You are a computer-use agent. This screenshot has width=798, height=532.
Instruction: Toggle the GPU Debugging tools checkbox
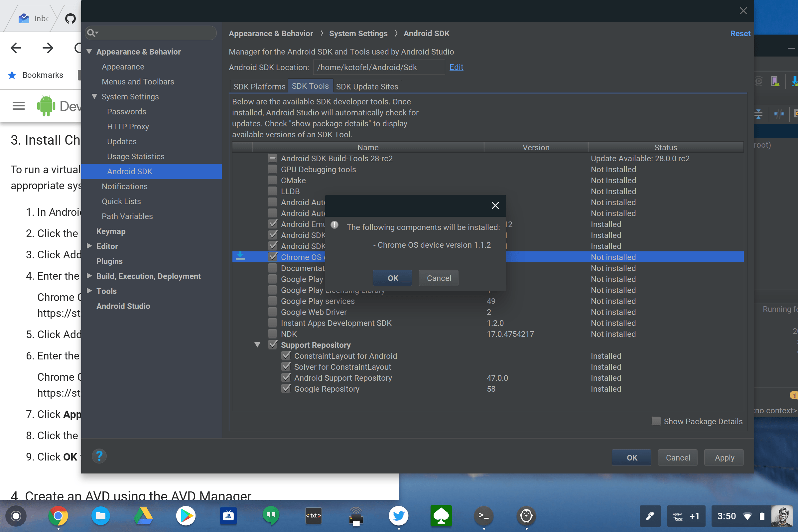coord(272,169)
